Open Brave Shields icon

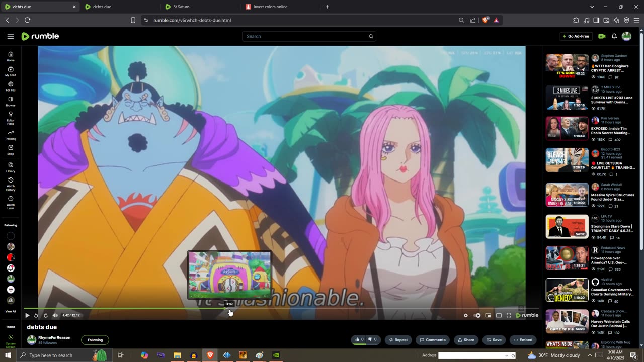click(x=485, y=20)
